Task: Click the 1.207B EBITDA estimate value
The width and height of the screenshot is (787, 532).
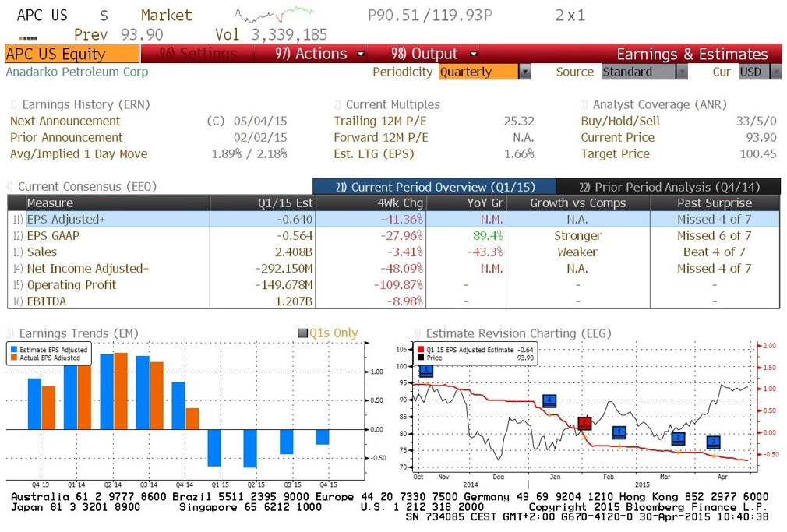Action: pyautogui.click(x=294, y=301)
